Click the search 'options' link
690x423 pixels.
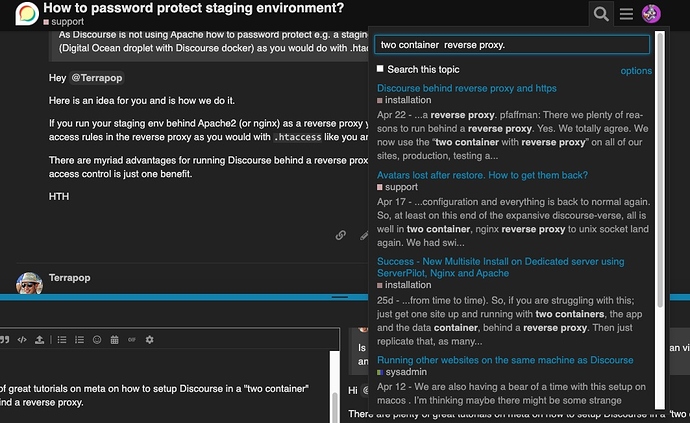(x=636, y=70)
